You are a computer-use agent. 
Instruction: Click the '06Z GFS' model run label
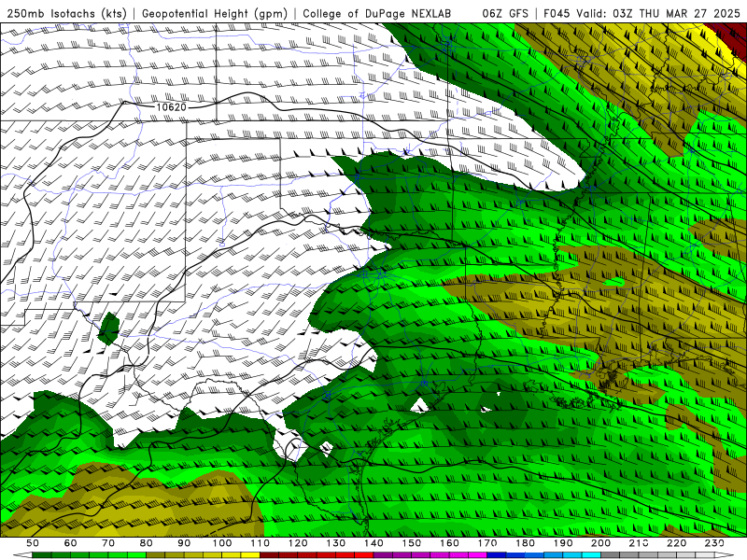(505, 13)
